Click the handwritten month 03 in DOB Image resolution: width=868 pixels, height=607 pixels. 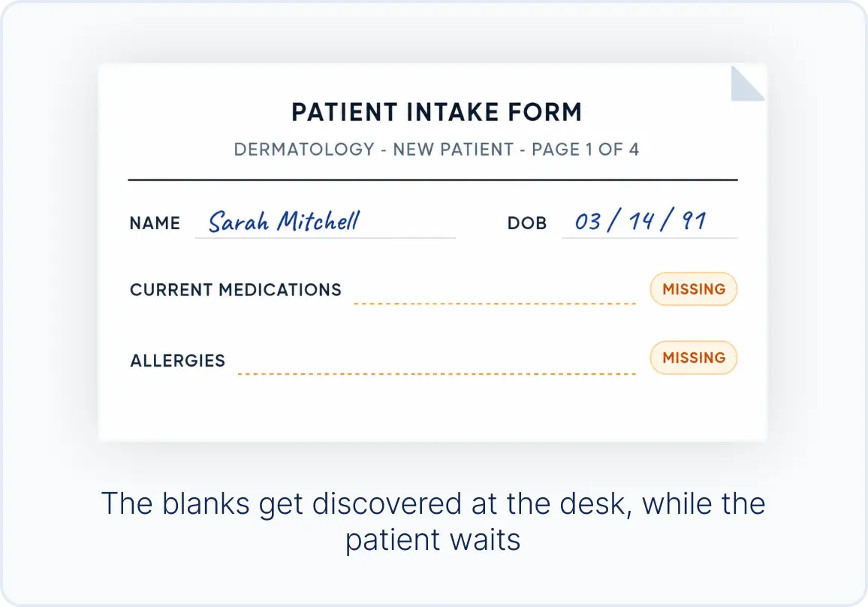click(588, 222)
